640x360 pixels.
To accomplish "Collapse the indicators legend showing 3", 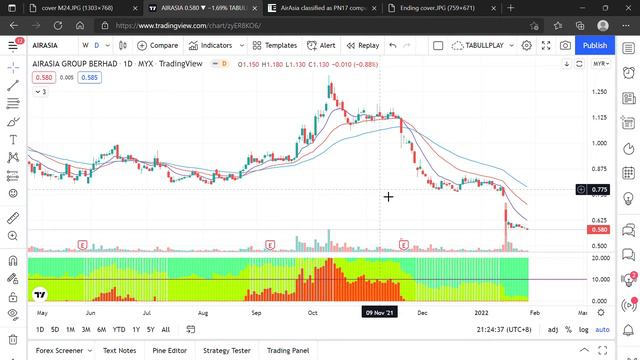I will [x=40, y=92].
